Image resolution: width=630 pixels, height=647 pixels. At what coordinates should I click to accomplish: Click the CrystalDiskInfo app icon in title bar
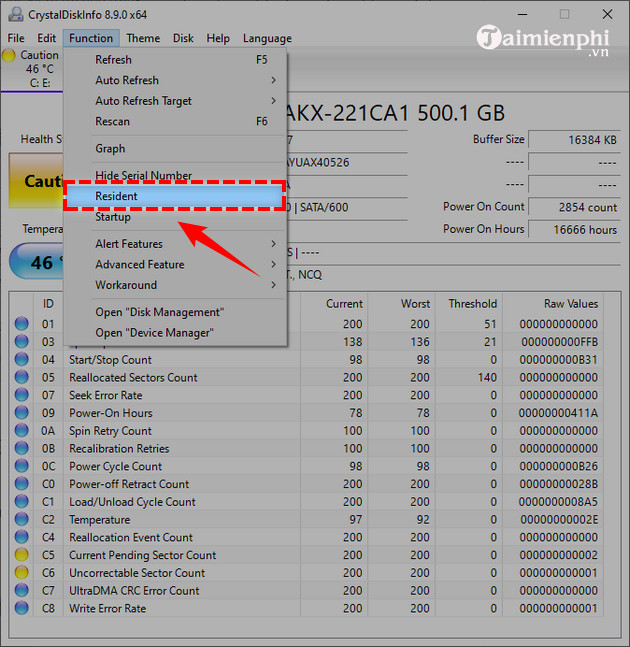[x=16, y=15]
